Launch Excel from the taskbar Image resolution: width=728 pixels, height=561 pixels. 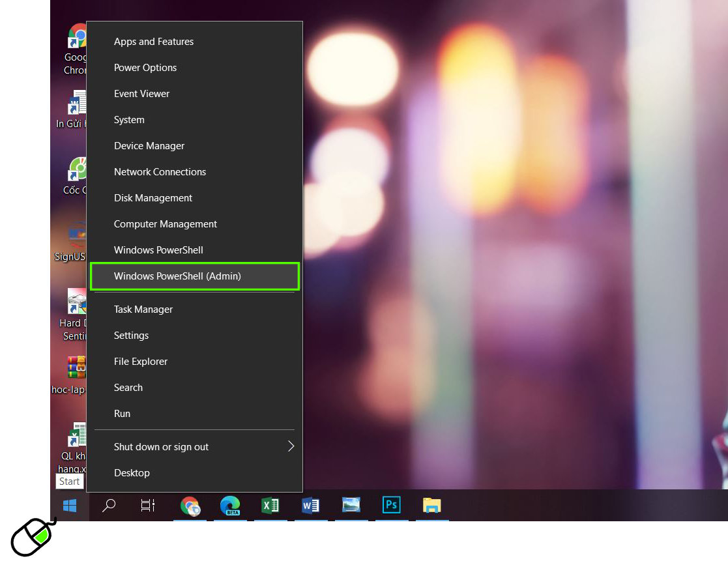pyautogui.click(x=270, y=506)
